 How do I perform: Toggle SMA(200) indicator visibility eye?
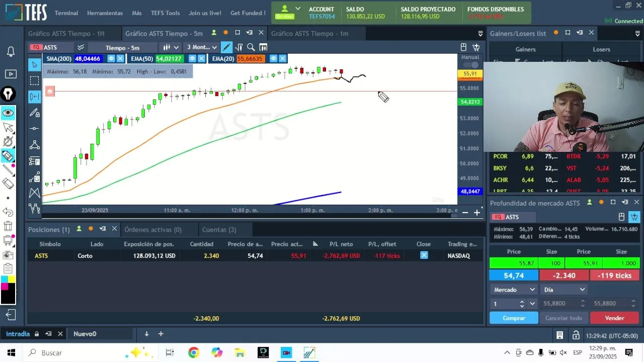(x=111, y=59)
